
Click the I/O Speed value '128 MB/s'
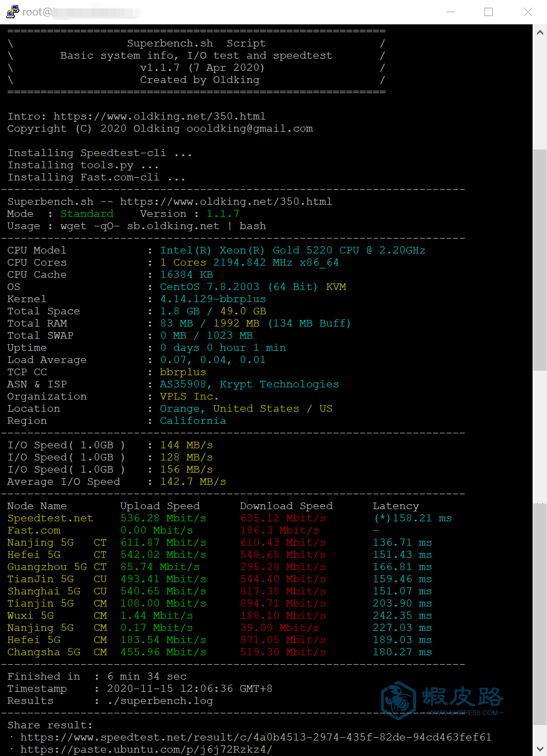pos(187,457)
